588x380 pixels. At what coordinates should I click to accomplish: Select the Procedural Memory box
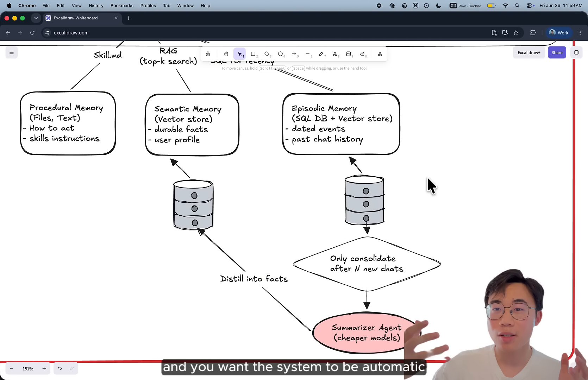(x=68, y=123)
